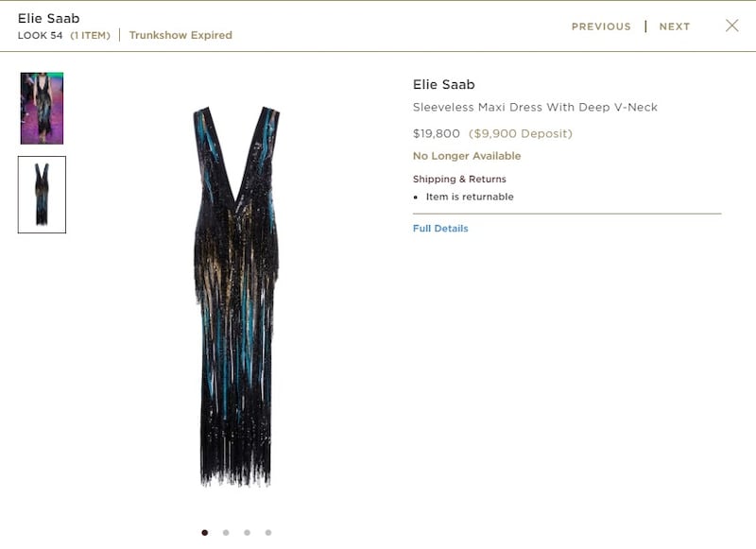Go to the next look
This screenshot has height=549, width=756.
click(674, 26)
